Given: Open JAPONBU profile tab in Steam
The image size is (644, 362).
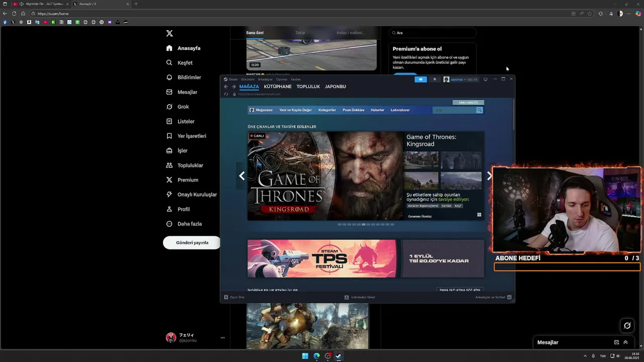Looking at the screenshot, I should pos(336,86).
